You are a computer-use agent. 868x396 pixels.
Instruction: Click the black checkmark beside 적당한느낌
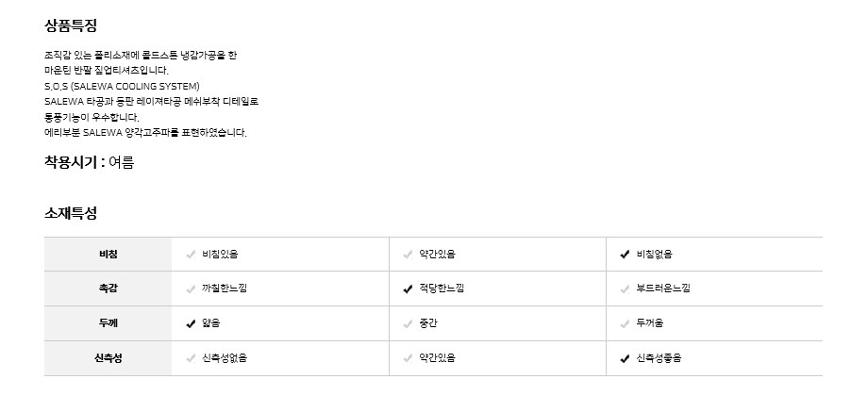(x=408, y=289)
